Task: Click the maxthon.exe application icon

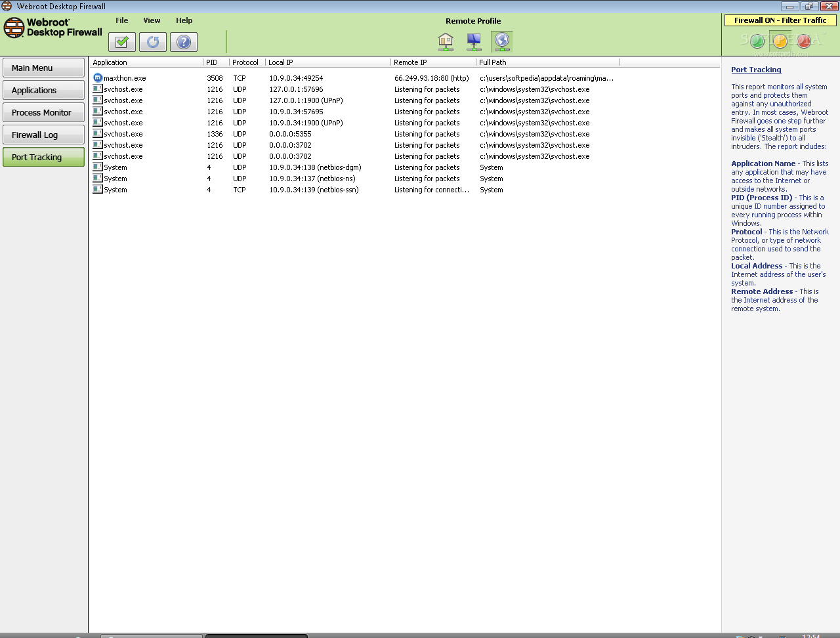Action: coord(98,77)
